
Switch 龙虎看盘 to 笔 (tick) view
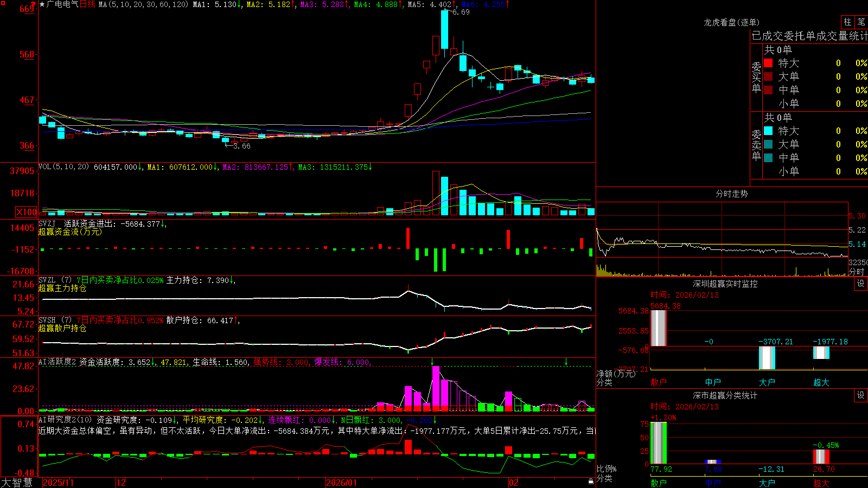[x=861, y=22]
